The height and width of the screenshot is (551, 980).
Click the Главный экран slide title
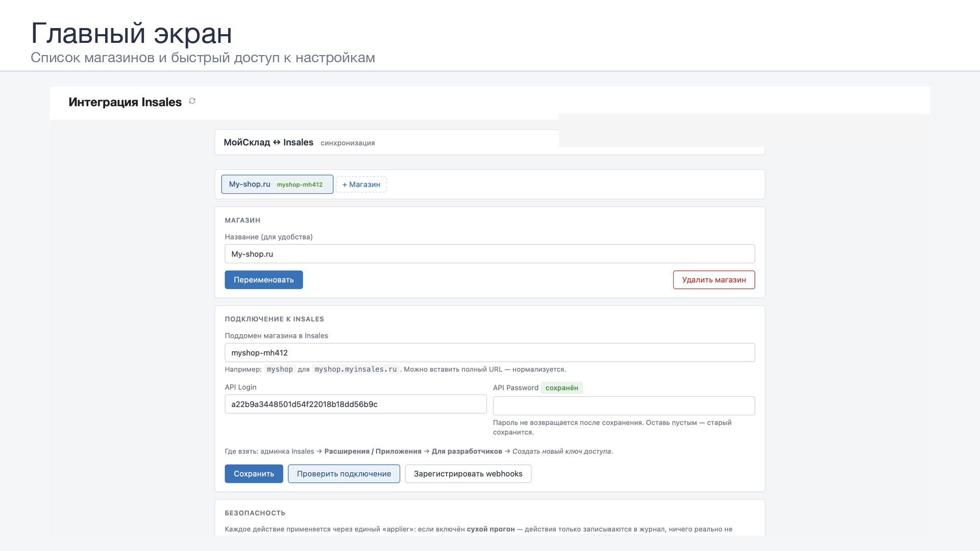click(132, 33)
